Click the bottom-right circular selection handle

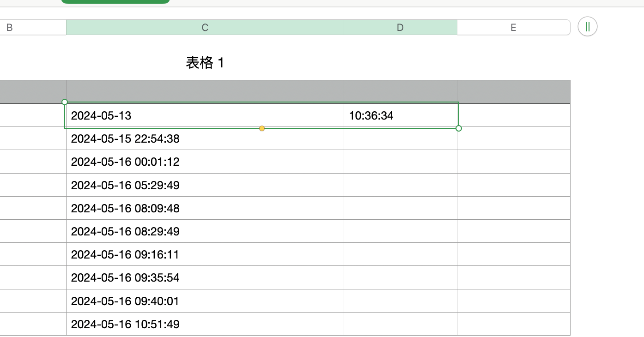pos(459,128)
